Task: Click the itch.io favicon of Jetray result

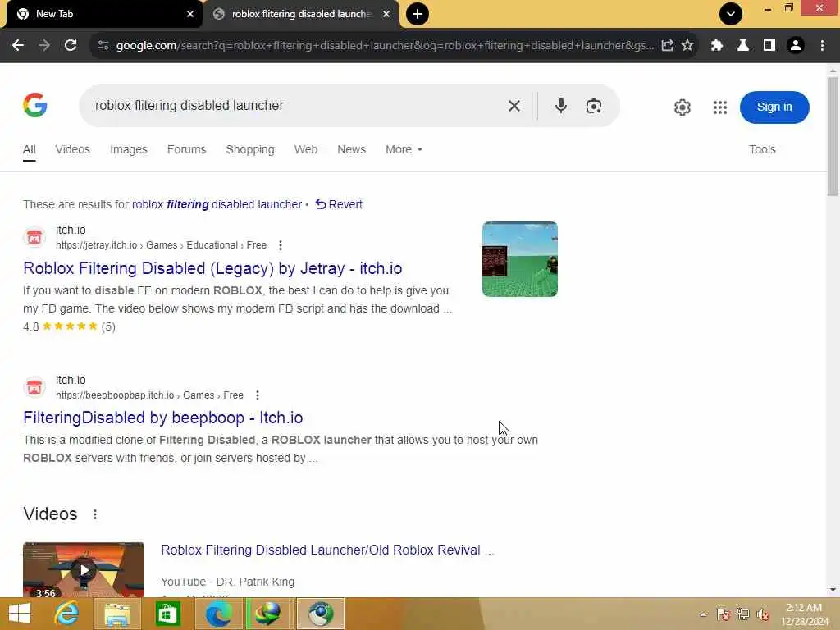Action: pyautogui.click(x=34, y=237)
